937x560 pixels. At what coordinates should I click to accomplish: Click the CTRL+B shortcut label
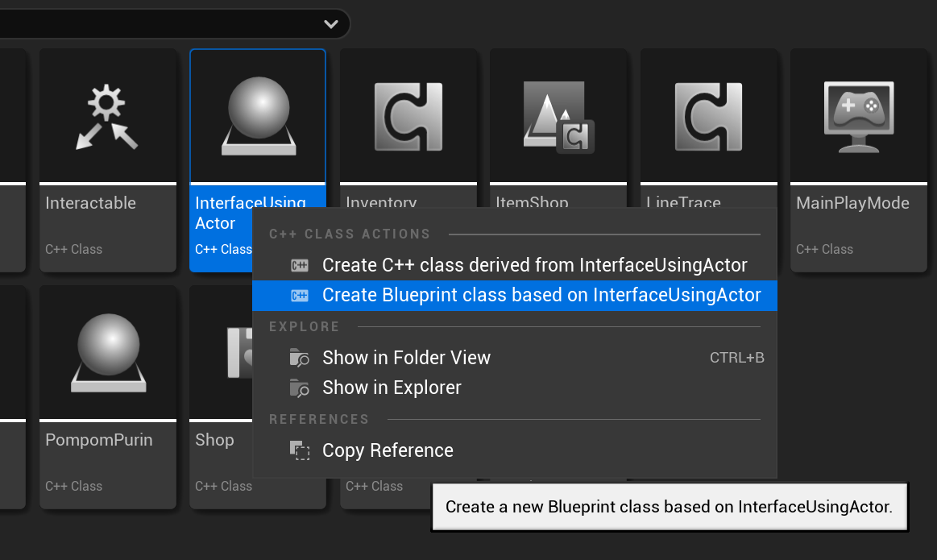[737, 358]
